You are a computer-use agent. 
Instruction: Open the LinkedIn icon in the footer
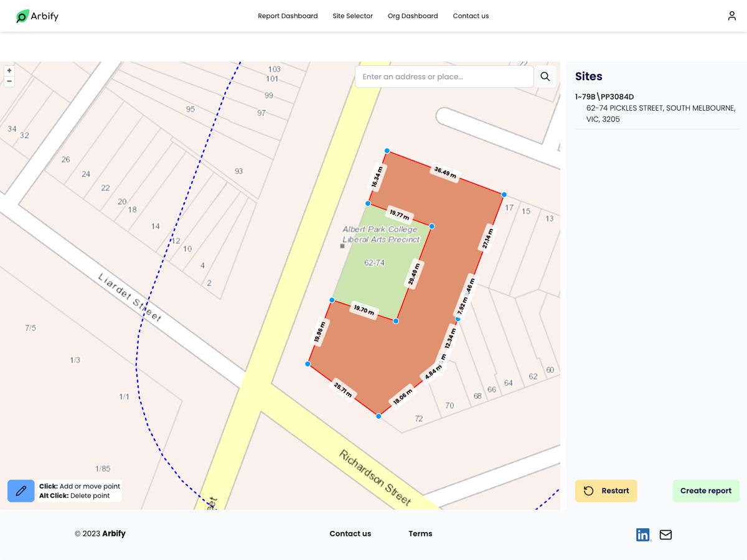[643, 534]
